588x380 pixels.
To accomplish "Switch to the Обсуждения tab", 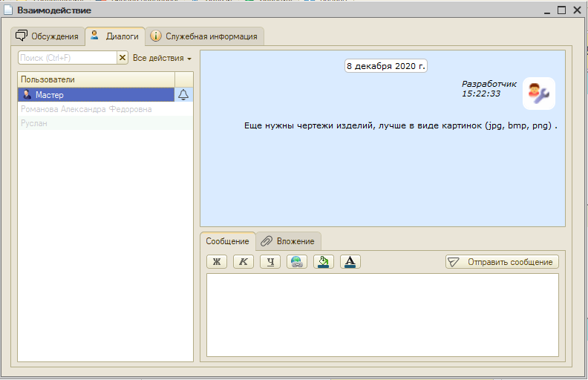I will pos(48,36).
